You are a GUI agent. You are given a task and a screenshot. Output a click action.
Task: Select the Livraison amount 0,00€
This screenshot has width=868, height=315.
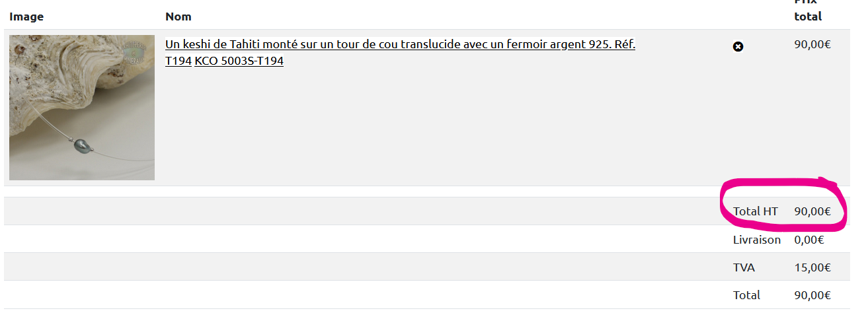(809, 240)
